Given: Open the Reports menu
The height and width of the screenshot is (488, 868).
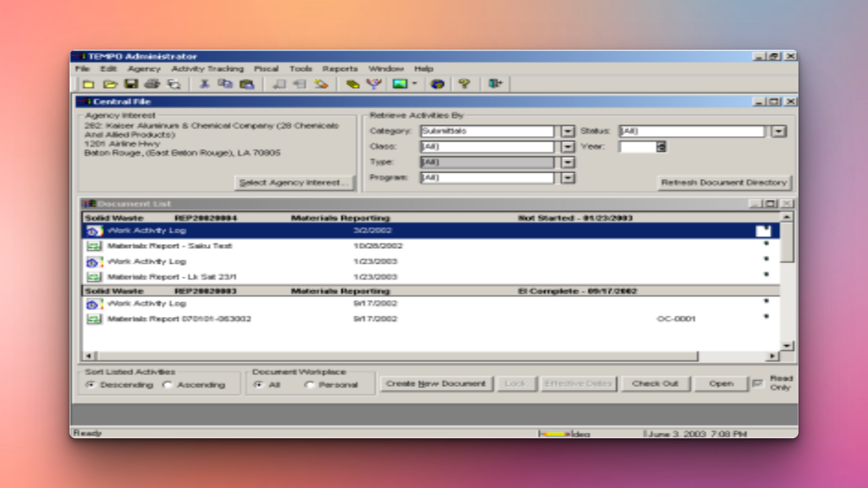Looking at the screenshot, I should [340, 69].
